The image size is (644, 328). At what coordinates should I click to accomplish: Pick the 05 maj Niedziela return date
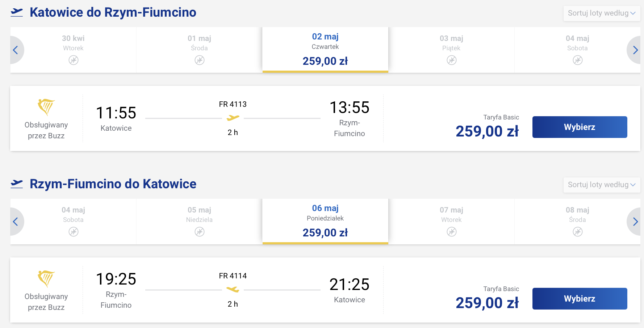[199, 221]
